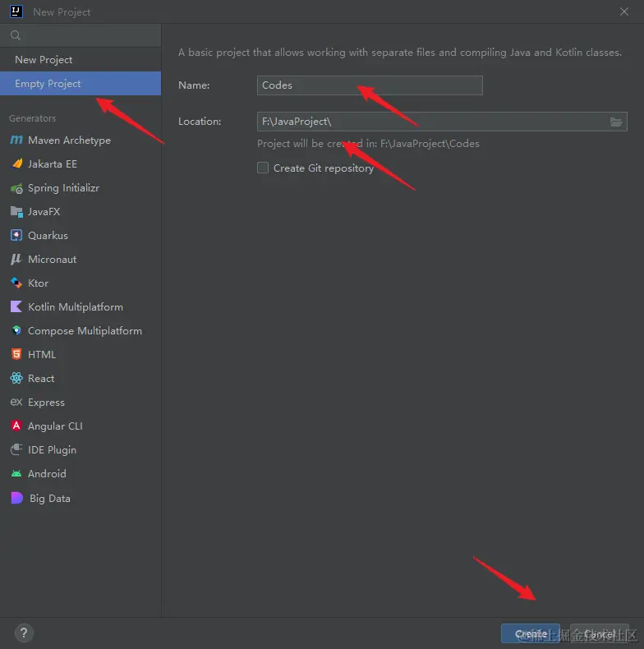
Task: Select the React label
Action: pos(41,378)
